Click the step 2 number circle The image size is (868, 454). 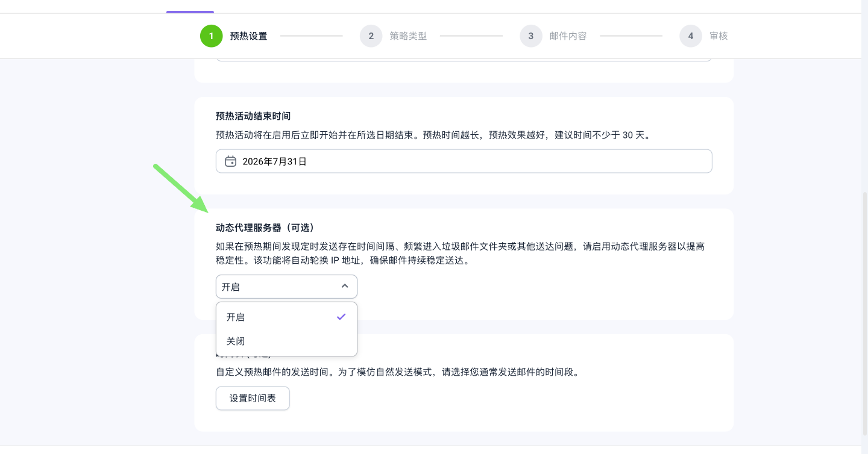click(x=371, y=36)
